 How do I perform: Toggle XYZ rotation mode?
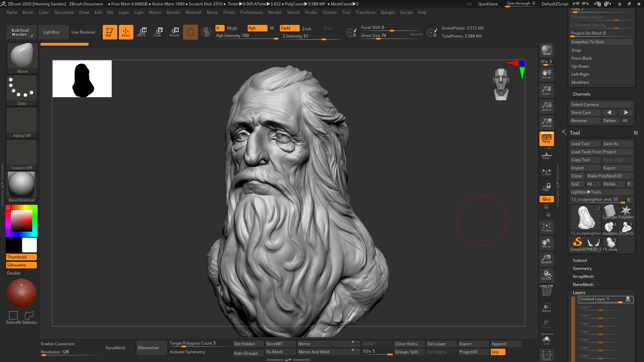546,199
